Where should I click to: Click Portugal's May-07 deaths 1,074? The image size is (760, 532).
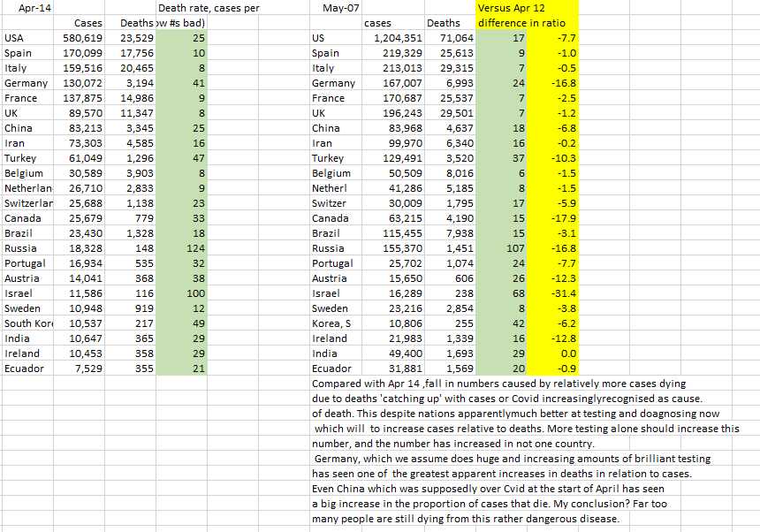[460, 263]
